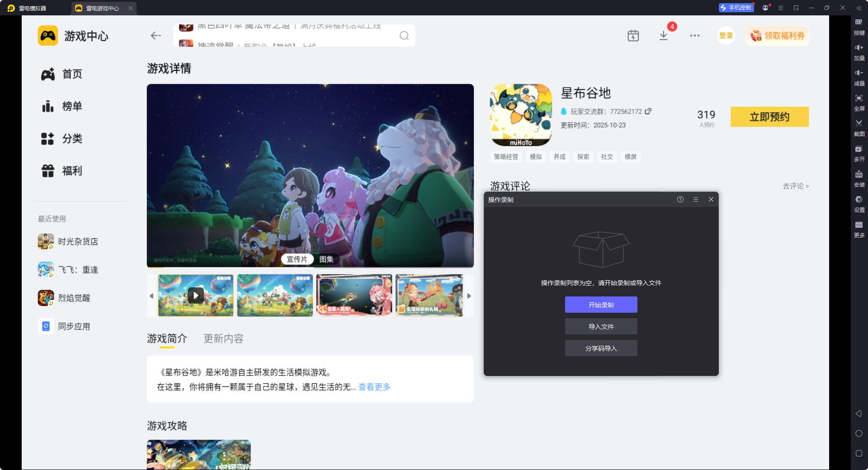This screenshot has height=470, width=868.
Task: Open the emulator hamburger menu in title bar
Action: point(781,8)
